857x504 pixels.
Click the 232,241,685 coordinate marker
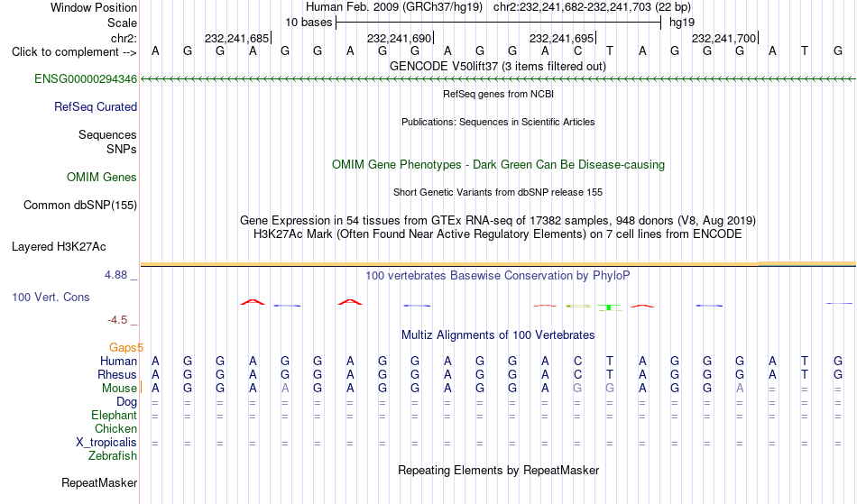point(237,38)
